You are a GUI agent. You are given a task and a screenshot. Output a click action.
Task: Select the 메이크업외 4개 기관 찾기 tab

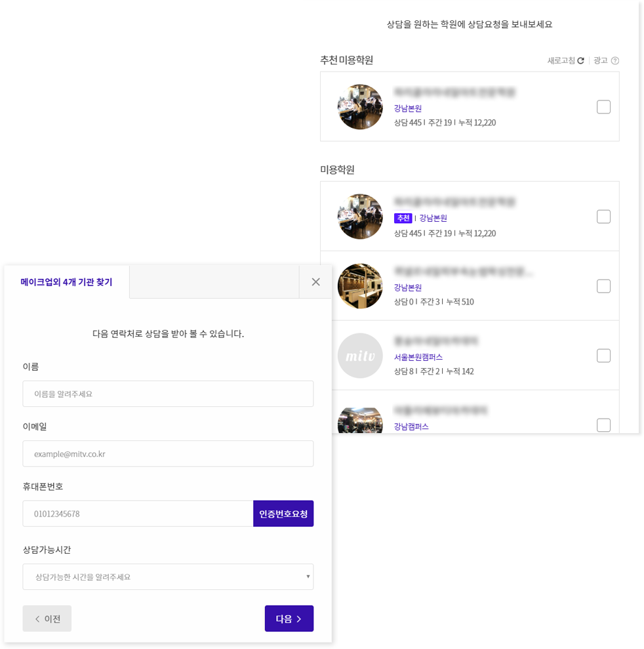(67, 282)
